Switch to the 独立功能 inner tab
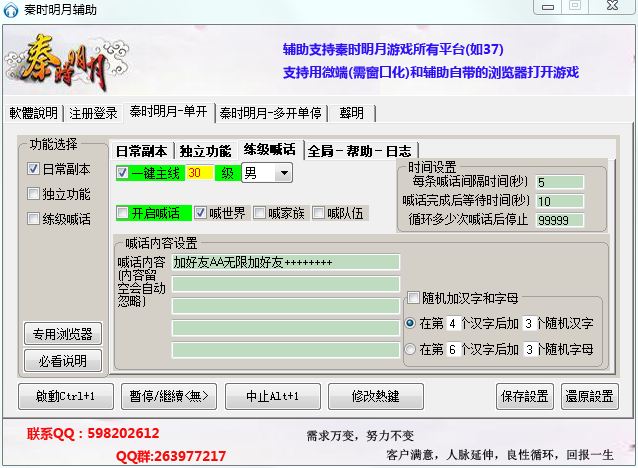638x468 pixels. pos(205,151)
